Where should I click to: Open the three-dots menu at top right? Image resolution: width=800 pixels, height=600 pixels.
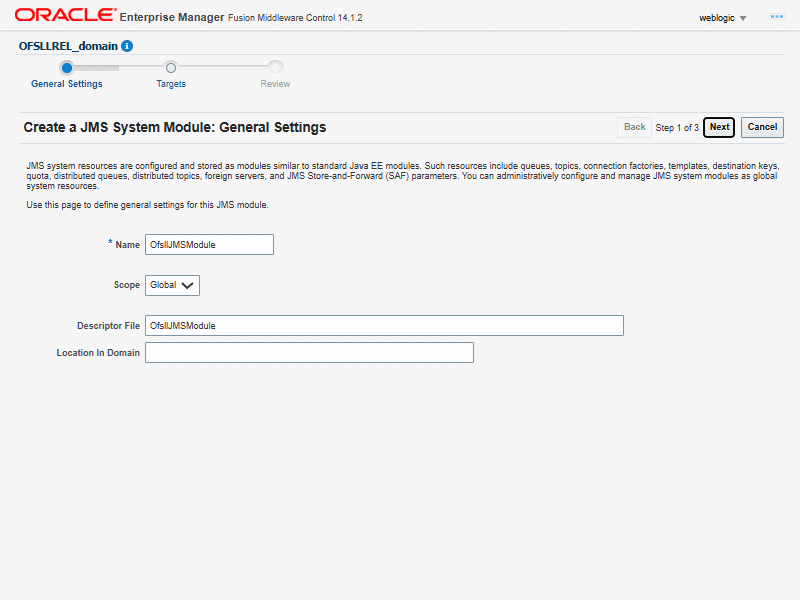tap(777, 17)
